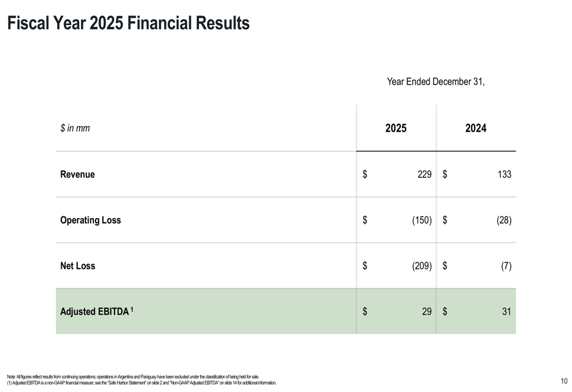Click the slide title 'Fiscal Year 2025 Financial Results'

[128, 23]
